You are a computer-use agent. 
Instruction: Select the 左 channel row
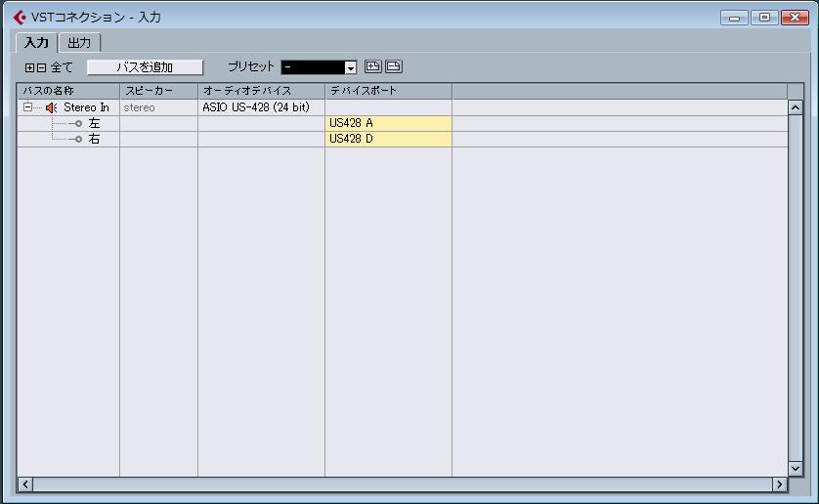(403, 123)
